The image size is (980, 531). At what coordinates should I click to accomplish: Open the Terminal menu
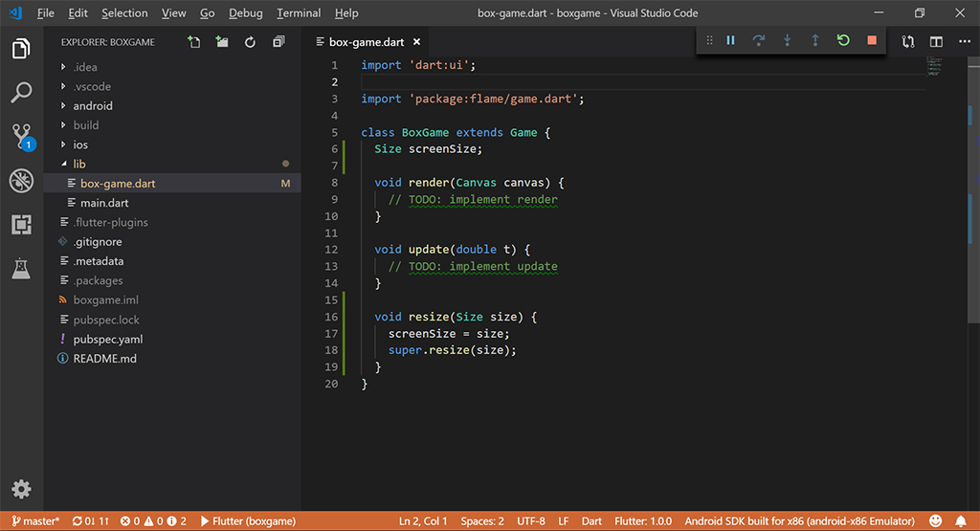pyautogui.click(x=299, y=13)
